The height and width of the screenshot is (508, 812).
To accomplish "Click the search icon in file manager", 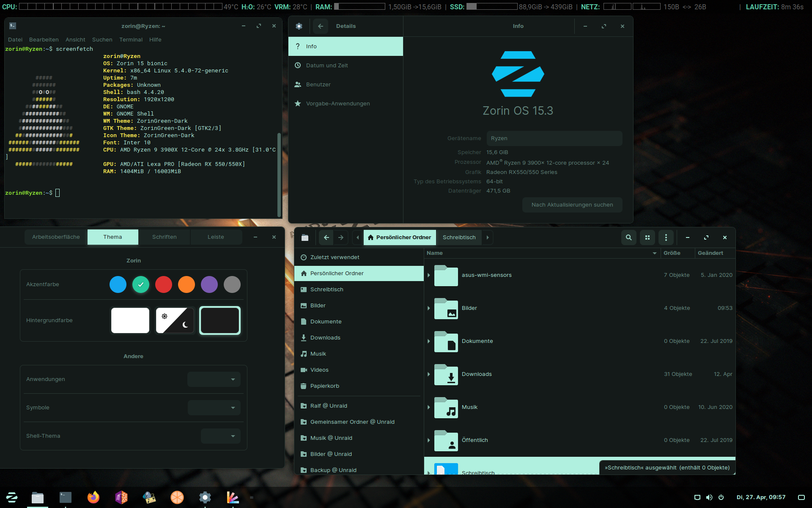I will coord(628,237).
